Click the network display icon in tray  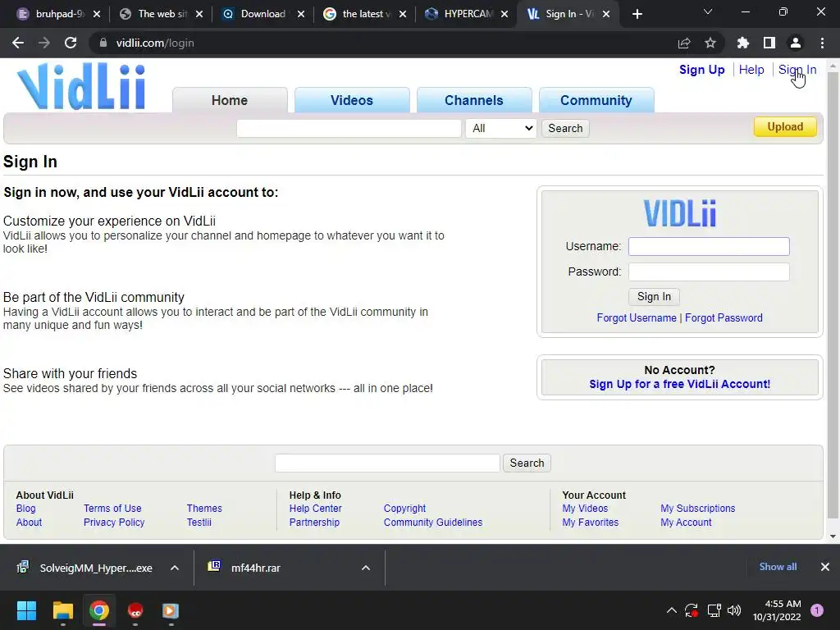pos(714,610)
